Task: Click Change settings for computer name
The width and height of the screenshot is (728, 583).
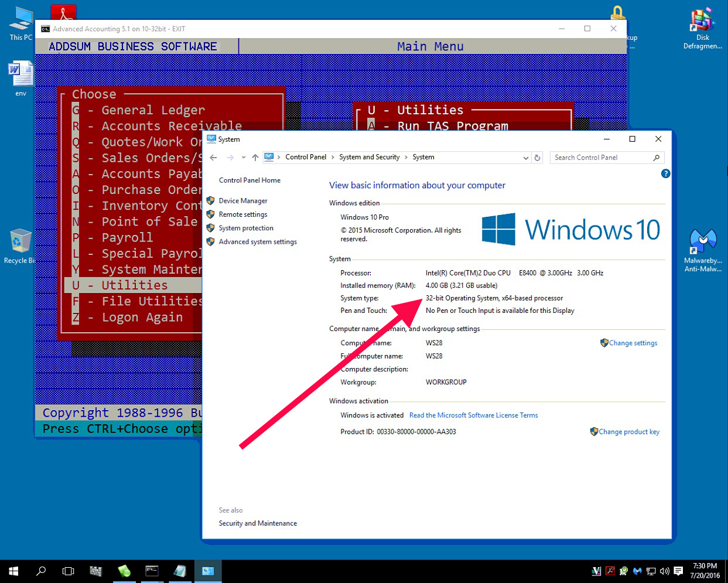Action: (633, 343)
